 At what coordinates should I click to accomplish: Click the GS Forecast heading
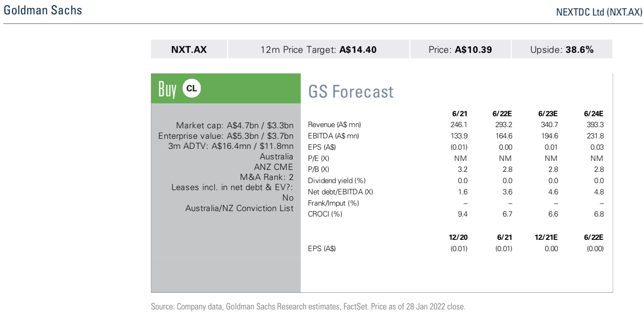click(351, 92)
